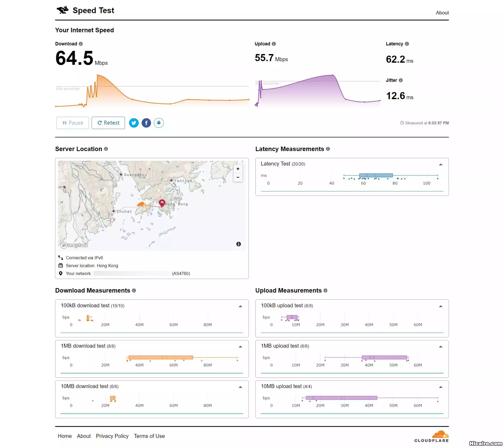Open the Privacy Policy link
Image resolution: width=504 pixels, height=448 pixels.
pos(112,436)
